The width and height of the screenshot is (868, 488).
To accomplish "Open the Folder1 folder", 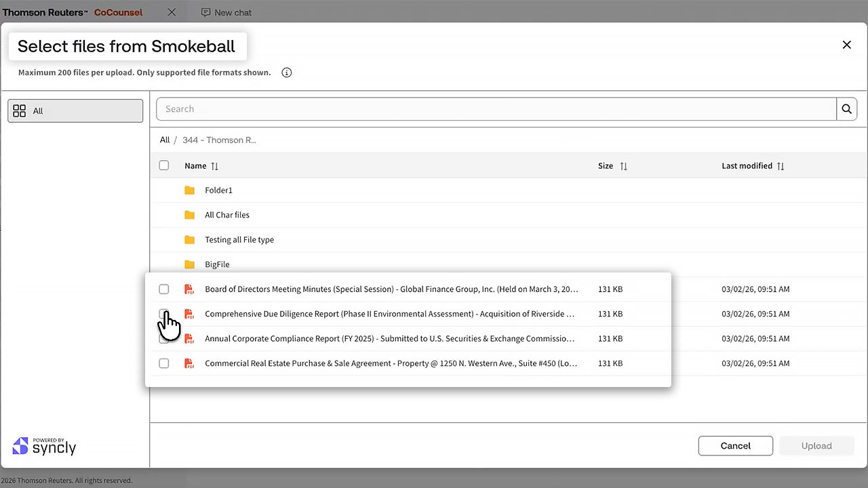I will 218,190.
